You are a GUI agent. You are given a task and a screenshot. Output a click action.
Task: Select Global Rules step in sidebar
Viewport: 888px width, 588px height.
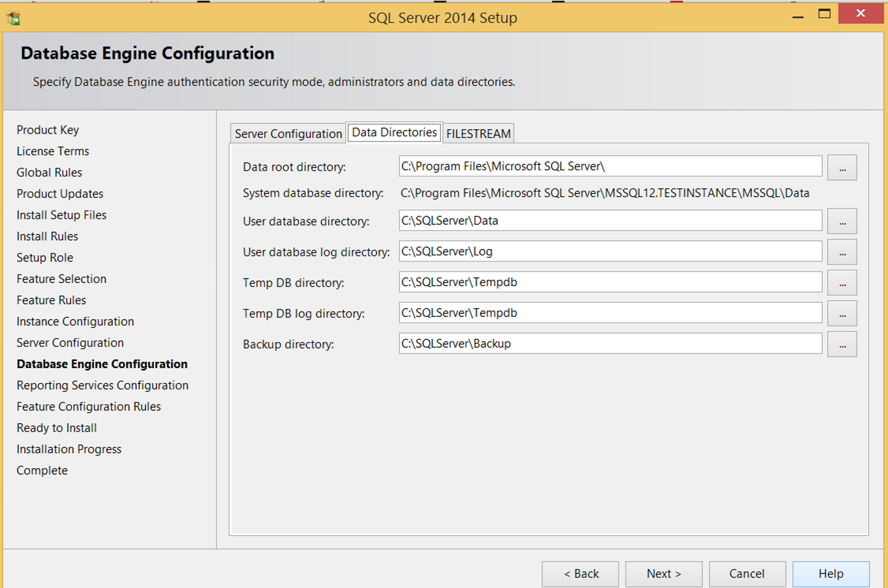(49, 173)
